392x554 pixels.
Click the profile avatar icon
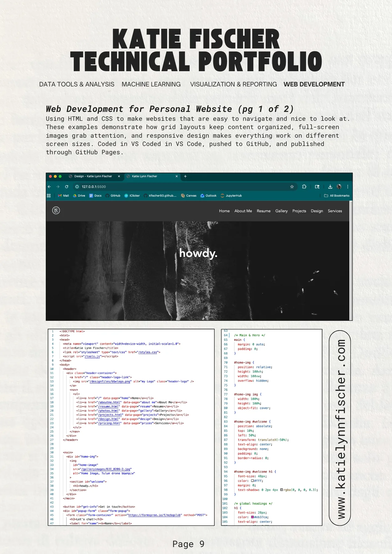click(x=339, y=187)
